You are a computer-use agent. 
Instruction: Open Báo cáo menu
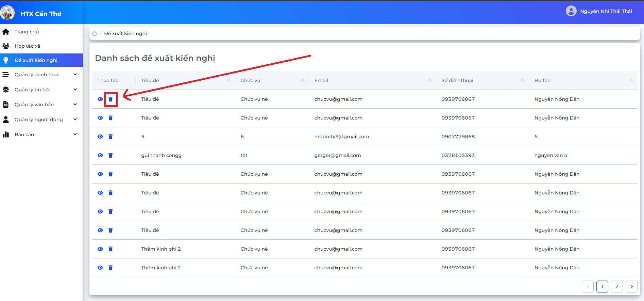coord(41,134)
